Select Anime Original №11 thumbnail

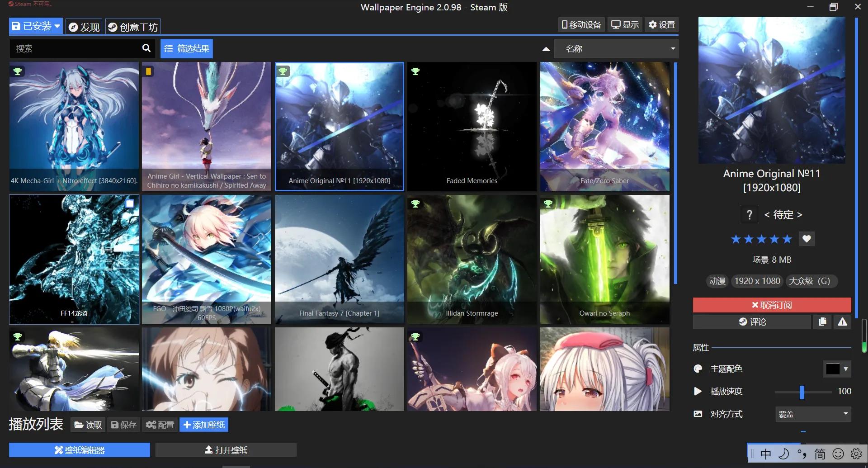(340, 127)
